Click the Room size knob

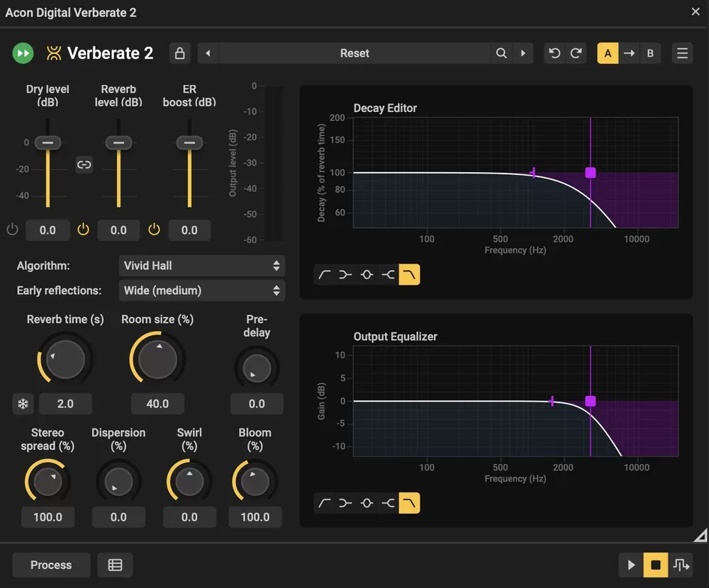(157, 359)
